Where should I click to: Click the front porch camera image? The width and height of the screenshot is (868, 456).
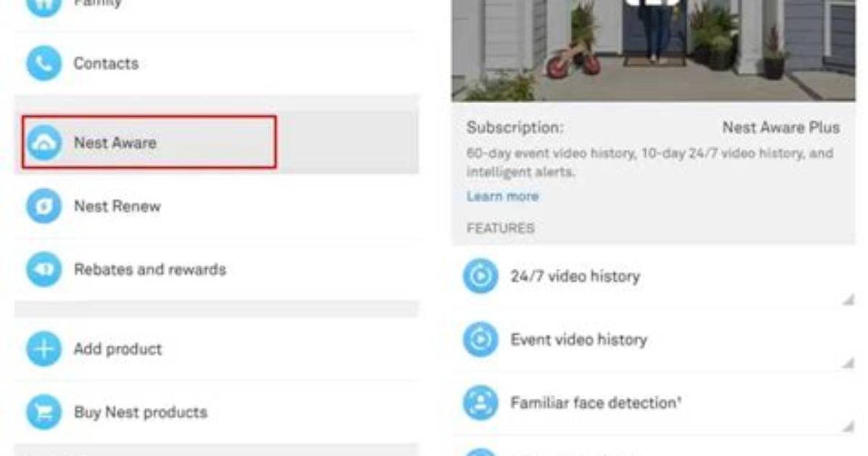pos(654,50)
